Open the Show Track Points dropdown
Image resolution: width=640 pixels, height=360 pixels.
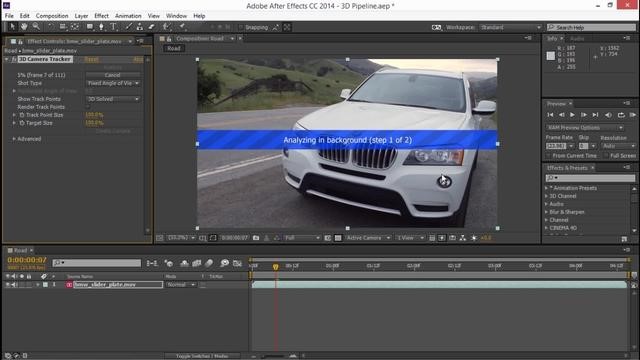point(113,99)
